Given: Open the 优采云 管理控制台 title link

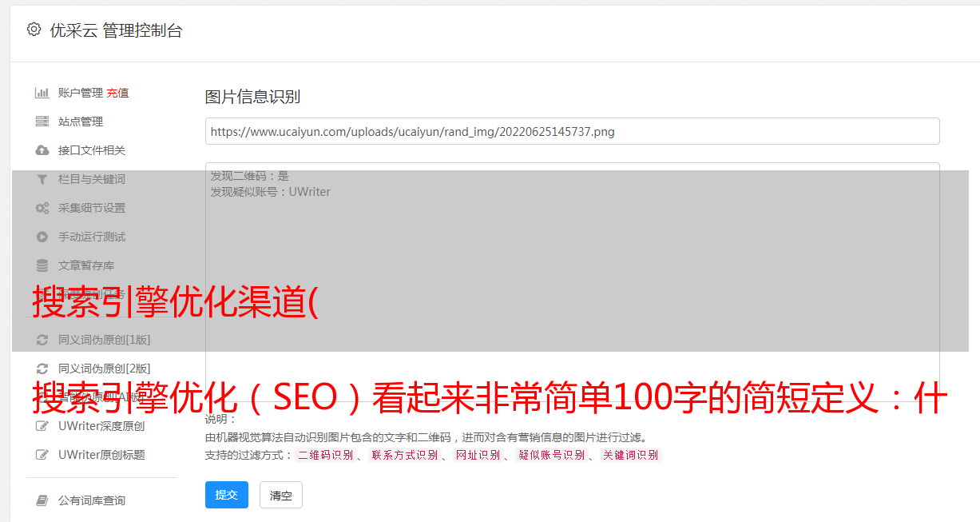Looking at the screenshot, I should 116,30.
